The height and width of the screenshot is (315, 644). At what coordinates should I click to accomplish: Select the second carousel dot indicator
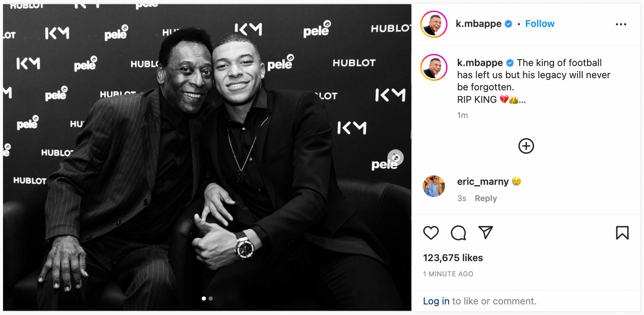(x=211, y=298)
